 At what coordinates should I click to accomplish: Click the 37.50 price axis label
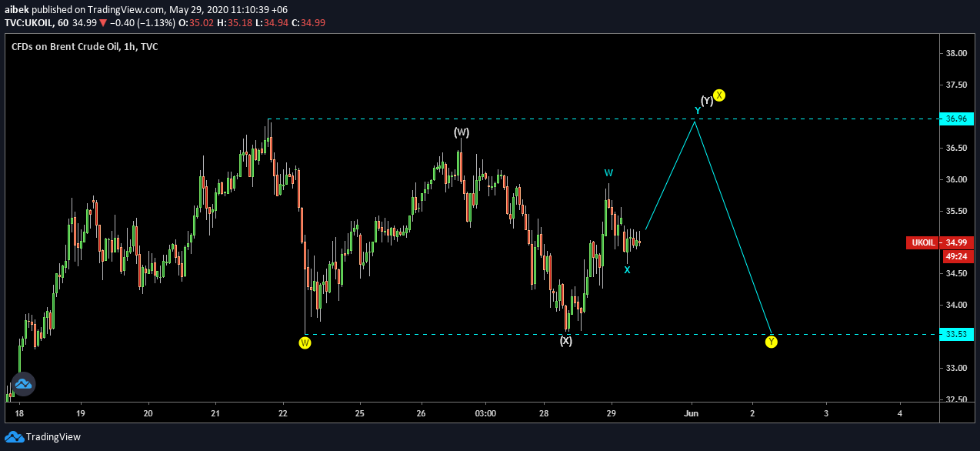(x=957, y=85)
